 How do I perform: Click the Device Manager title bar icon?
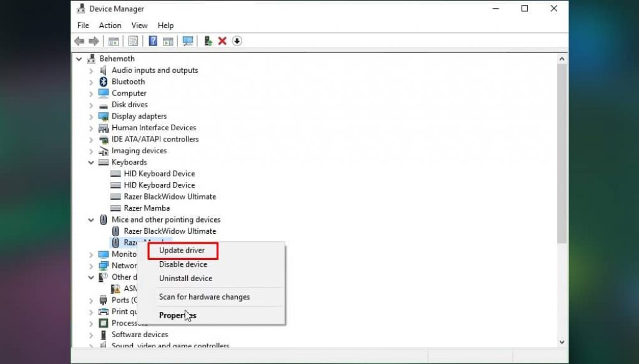click(81, 9)
